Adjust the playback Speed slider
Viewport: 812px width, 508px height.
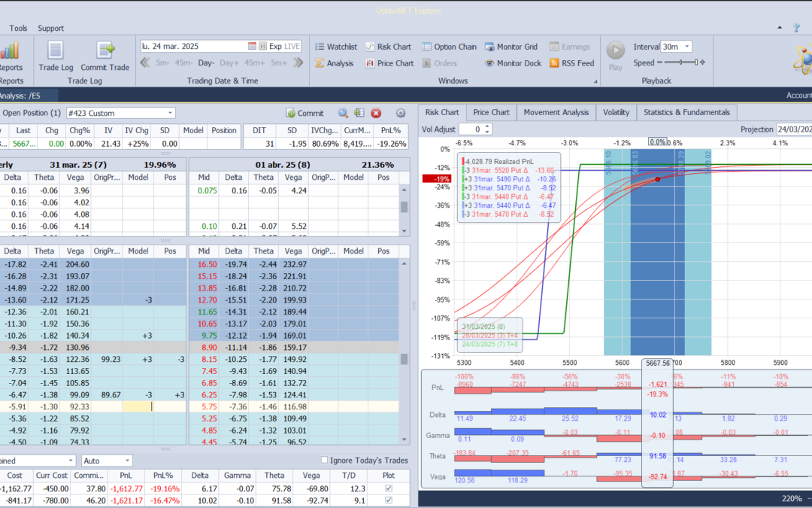(x=681, y=62)
